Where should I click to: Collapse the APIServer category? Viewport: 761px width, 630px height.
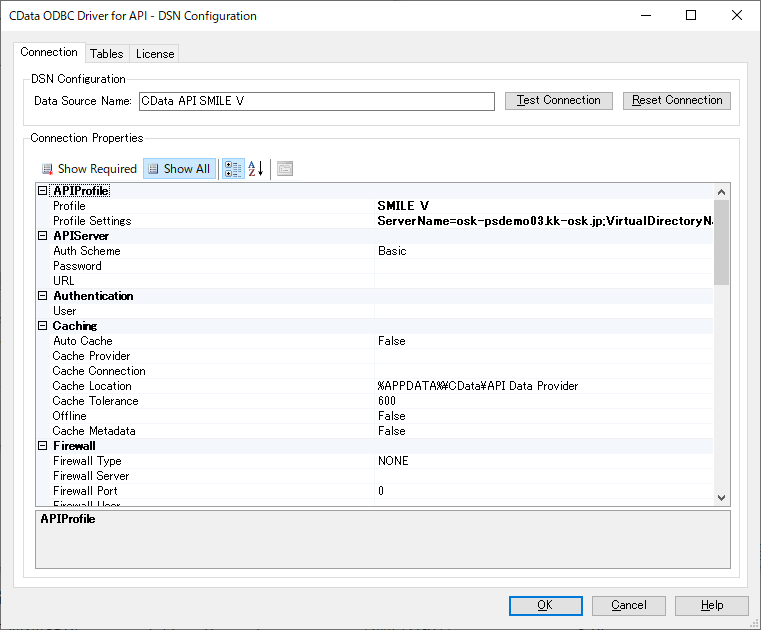point(43,236)
